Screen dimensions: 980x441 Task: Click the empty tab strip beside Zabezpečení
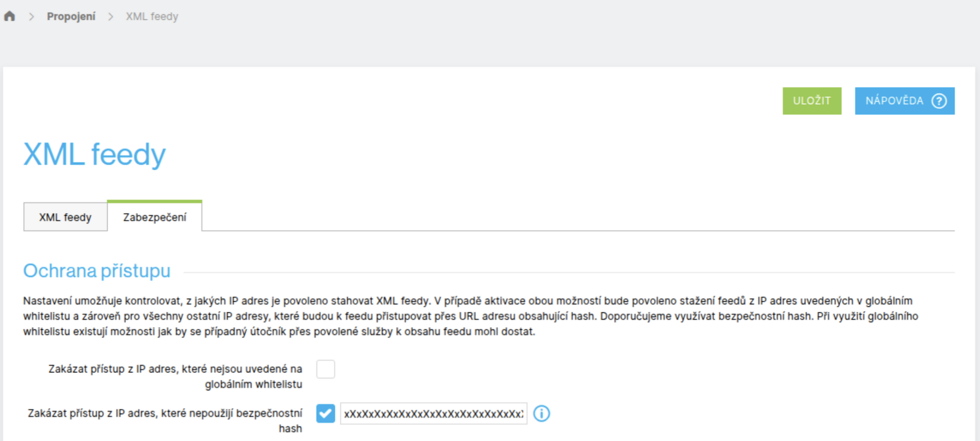coord(578,216)
